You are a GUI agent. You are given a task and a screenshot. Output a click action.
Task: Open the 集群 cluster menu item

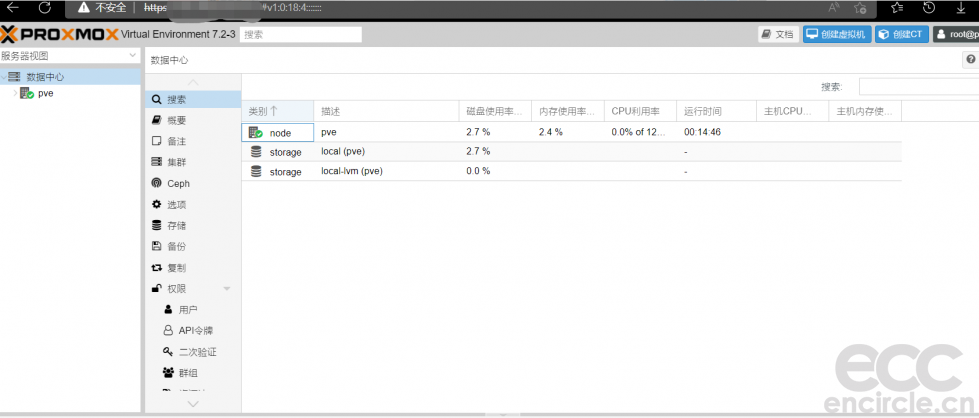(x=193, y=162)
